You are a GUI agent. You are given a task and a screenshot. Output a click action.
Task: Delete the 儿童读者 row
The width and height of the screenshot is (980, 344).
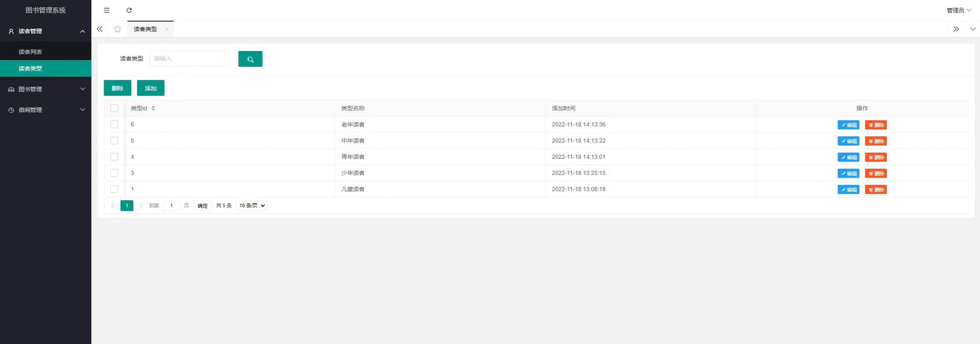coord(876,190)
